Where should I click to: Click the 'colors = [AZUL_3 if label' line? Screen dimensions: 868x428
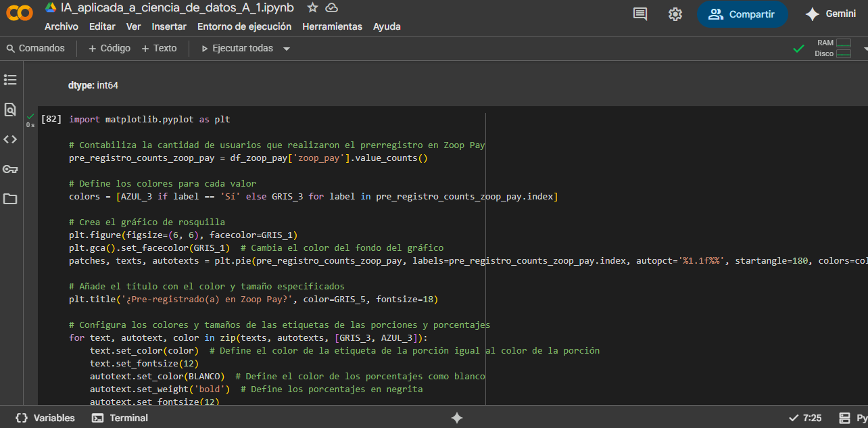coord(314,196)
